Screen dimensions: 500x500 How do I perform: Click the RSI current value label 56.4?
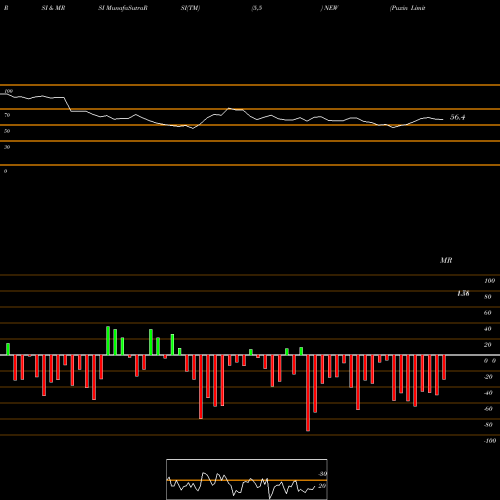[x=457, y=117]
